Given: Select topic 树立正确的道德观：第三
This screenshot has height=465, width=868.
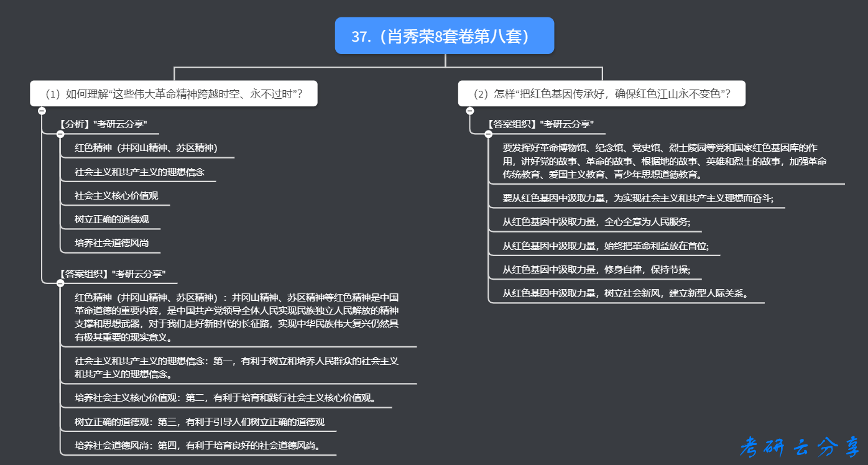Looking at the screenshot, I should 200,422.
